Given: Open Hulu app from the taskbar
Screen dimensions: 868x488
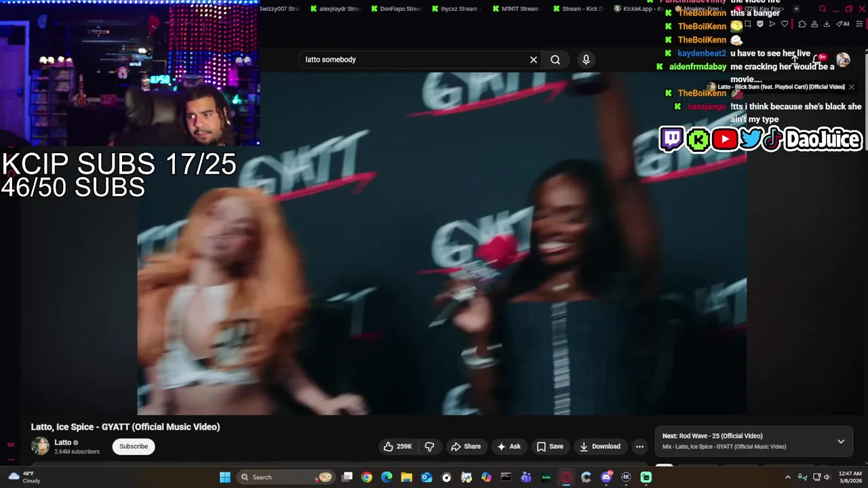Looking at the screenshot, I should coord(547,477).
